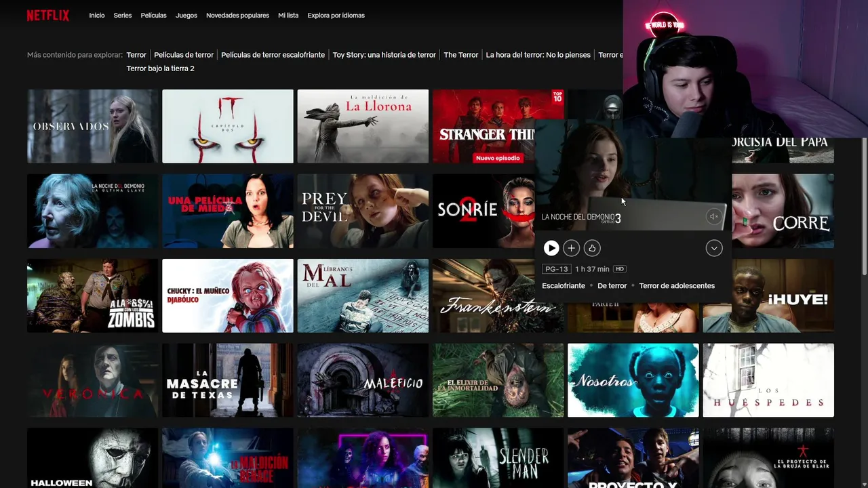Open La hora del terror: No lo pienses
Screen dimensions: 868x488
tap(538, 55)
